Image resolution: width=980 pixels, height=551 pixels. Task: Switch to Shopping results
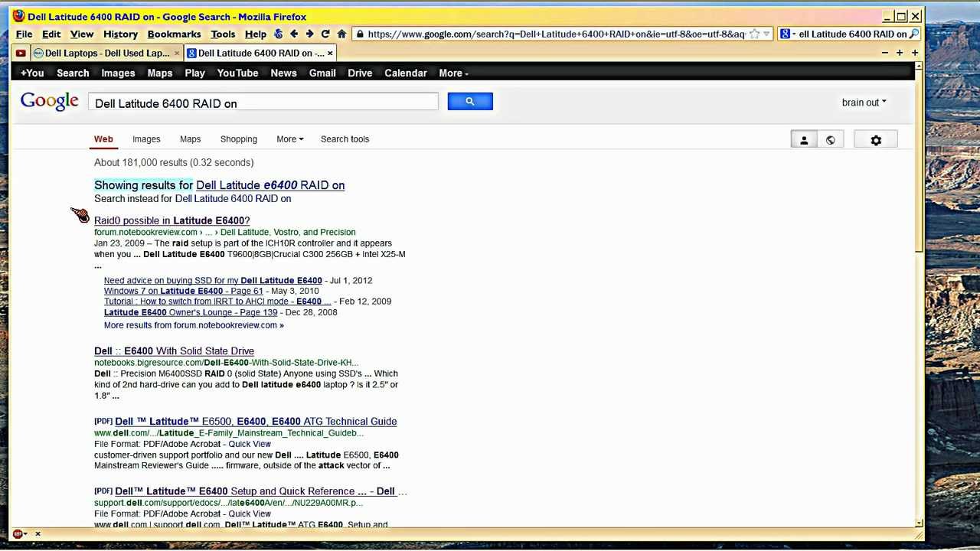[x=239, y=139]
